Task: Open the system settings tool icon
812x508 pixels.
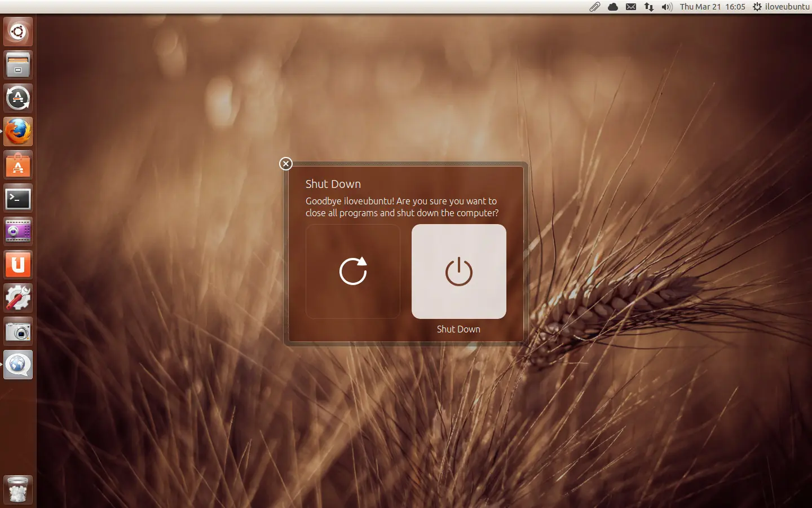Action: pyautogui.click(x=18, y=298)
